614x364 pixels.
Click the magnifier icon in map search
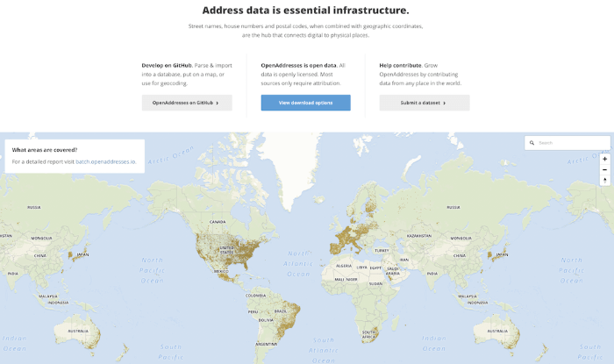[532, 143]
